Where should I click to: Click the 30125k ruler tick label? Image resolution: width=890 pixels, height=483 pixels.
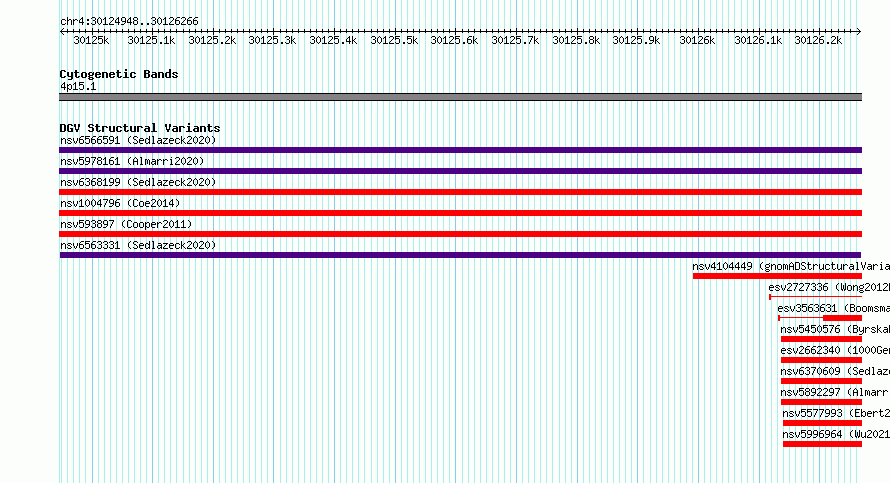(91, 40)
